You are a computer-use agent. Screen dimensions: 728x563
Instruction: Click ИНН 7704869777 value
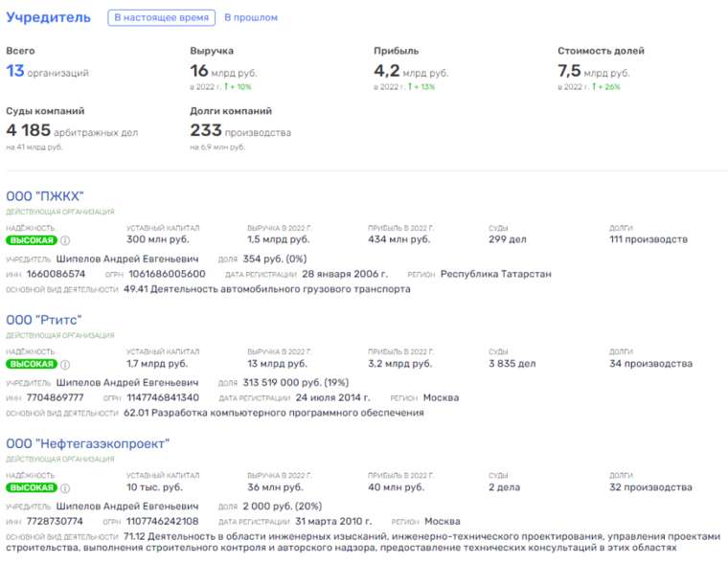click(55, 397)
